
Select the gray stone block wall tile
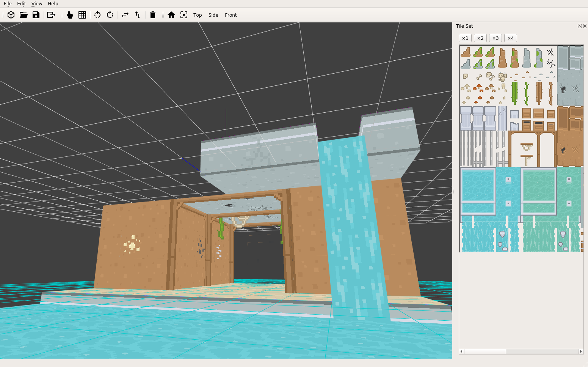coord(570,58)
